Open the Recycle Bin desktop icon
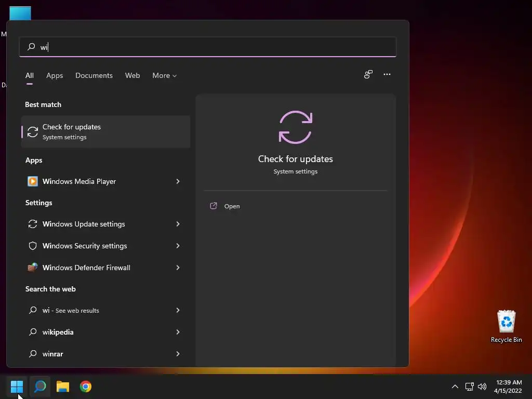Screen dimensions: 532x399 [506, 326]
